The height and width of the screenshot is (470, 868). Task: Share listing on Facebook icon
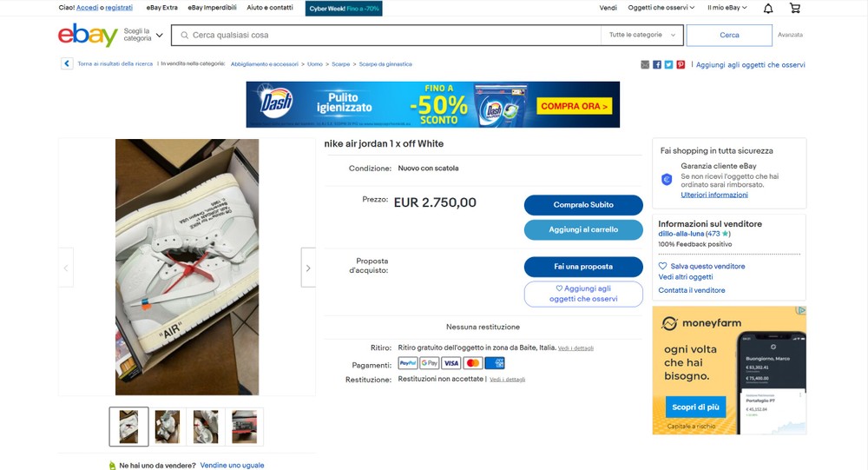point(657,65)
